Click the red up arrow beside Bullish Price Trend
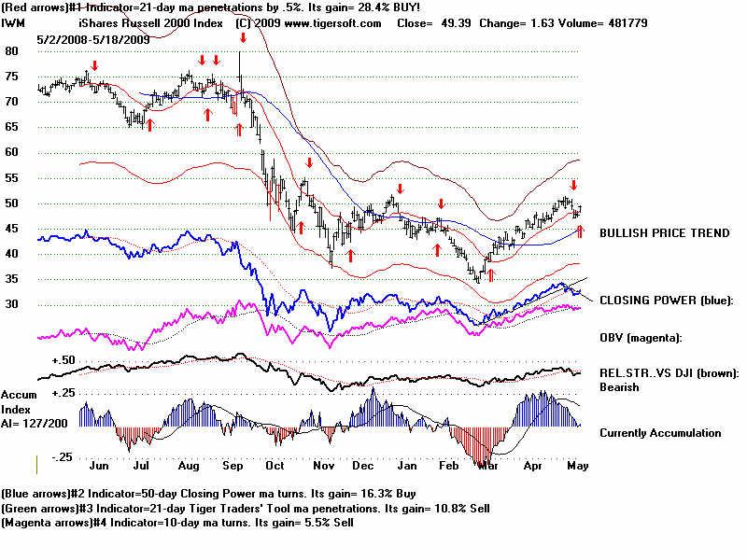 [580, 231]
